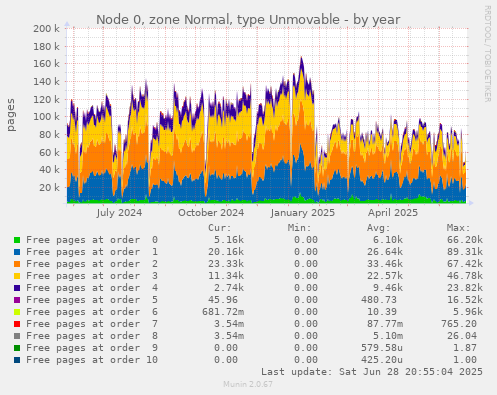Click the max value 66.20k
497x395 pixels.
point(465,240)
